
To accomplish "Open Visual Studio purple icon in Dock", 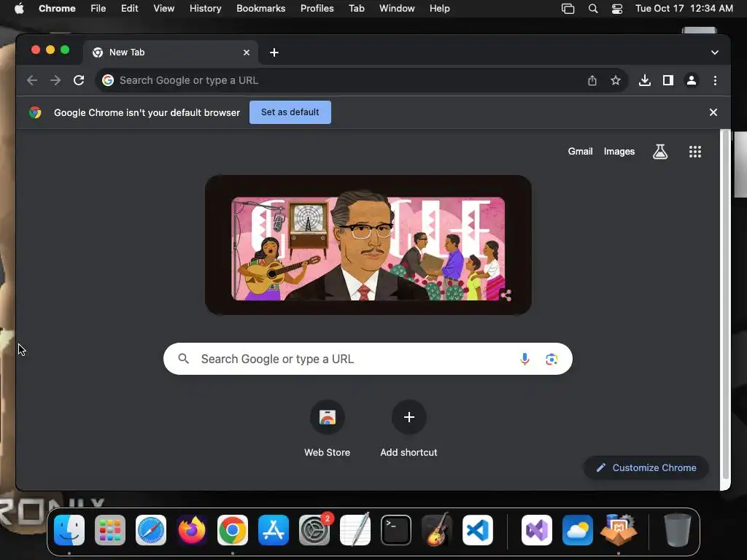I will coord(537,530).
